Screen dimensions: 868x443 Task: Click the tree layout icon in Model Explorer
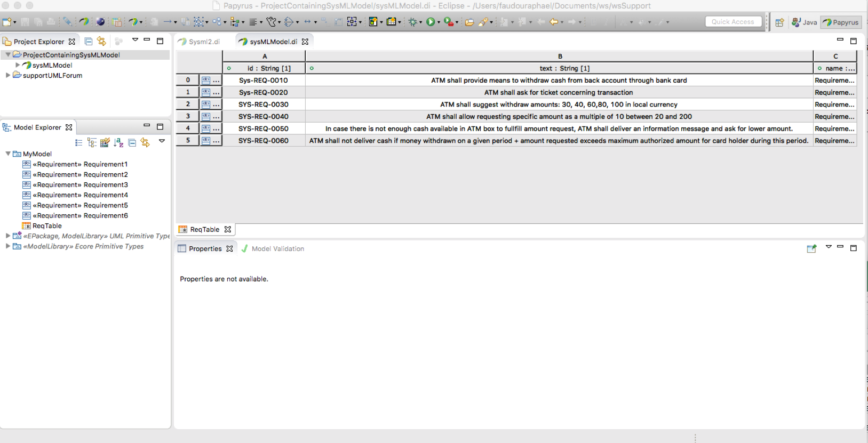click(x=92, y=142)
